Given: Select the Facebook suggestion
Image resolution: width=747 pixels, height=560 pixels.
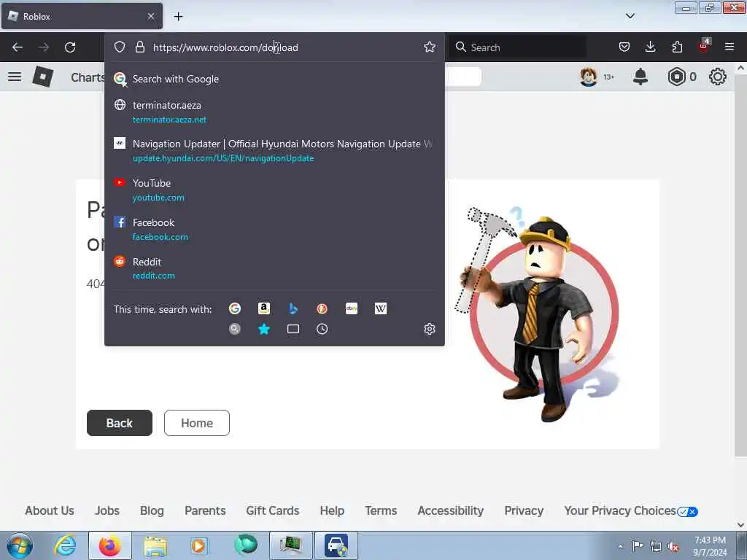Looking at the screenshot, I should pyautogui.click(x=274, y=230).
